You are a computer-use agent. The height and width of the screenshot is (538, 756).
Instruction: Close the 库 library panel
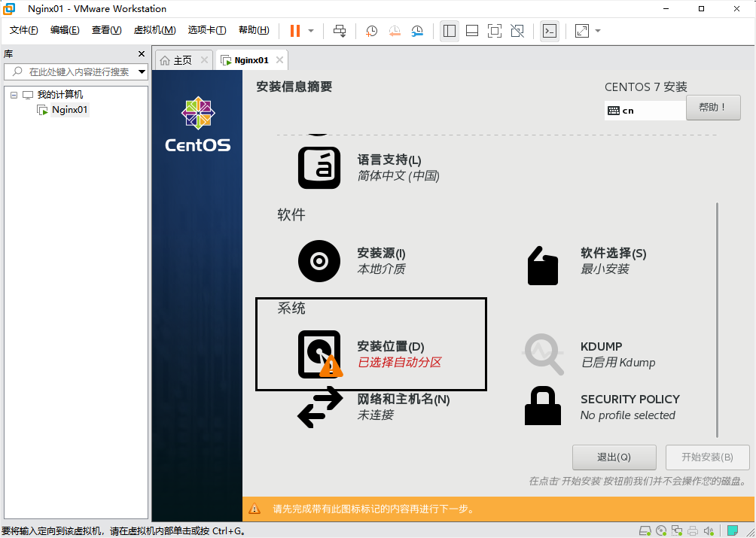tap(142, 54)
